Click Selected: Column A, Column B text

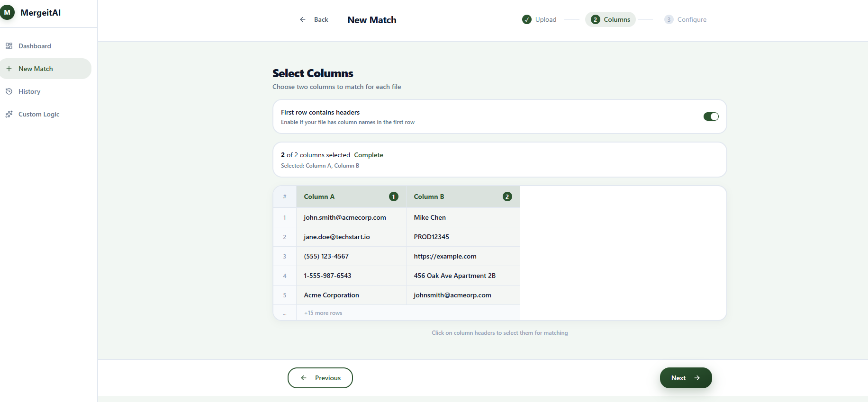320,166
